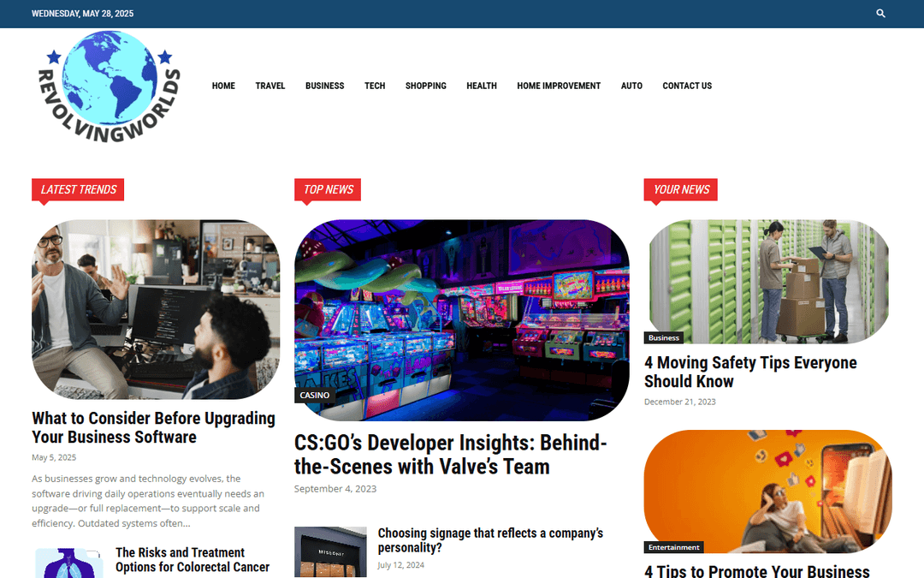Open '4 Moving Safety Tips Everyone Should Know'
Viewport: 924px width, 578px height.
[750, 372]
